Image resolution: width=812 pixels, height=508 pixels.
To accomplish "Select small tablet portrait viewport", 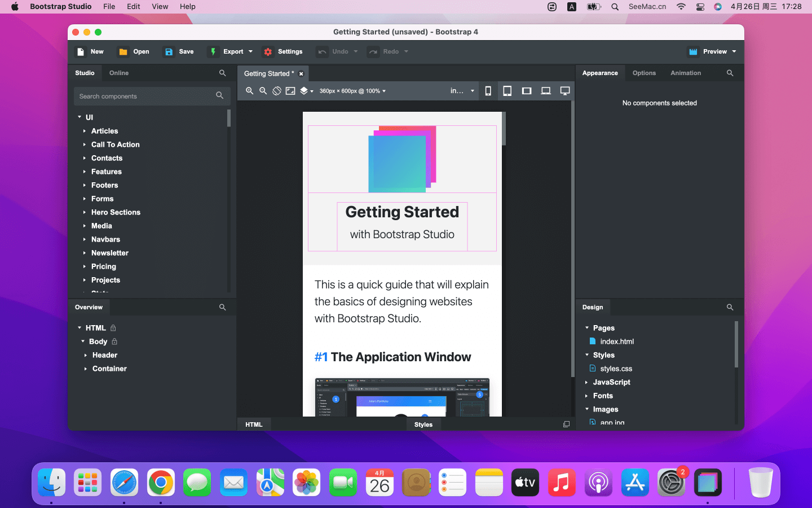I will (x=507, y=91).
